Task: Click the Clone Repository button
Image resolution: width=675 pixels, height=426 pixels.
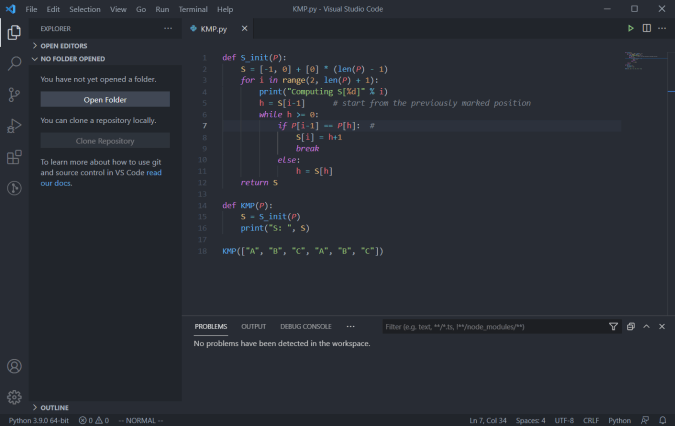Action: pos(105,141)
